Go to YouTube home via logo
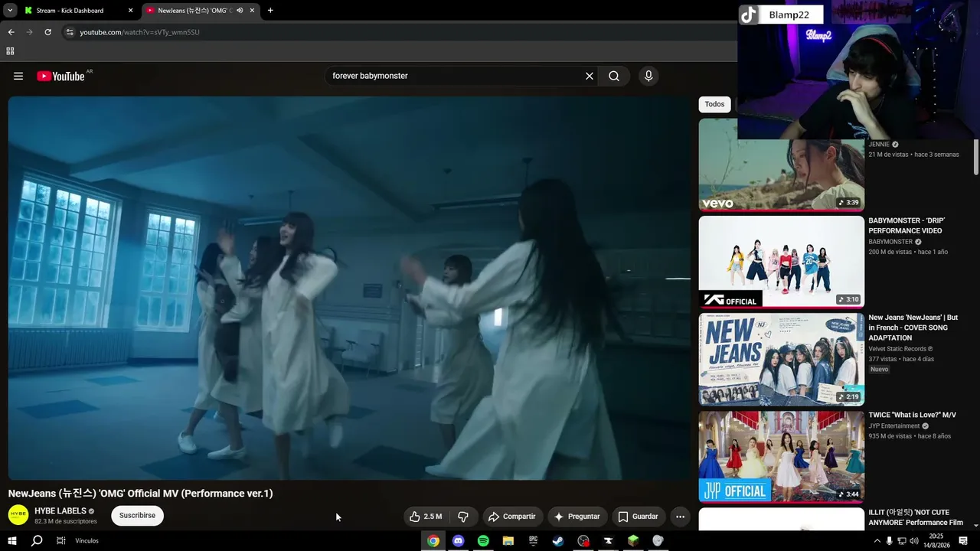The height and width of the screenshot is (551, 980). tap(60, 76)
